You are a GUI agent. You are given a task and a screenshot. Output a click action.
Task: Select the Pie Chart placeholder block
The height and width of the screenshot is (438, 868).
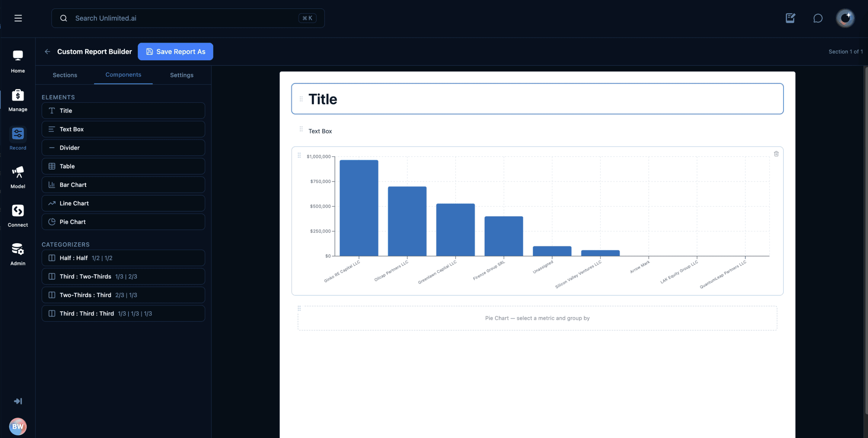pyautogui.click(x=537, y=318)
